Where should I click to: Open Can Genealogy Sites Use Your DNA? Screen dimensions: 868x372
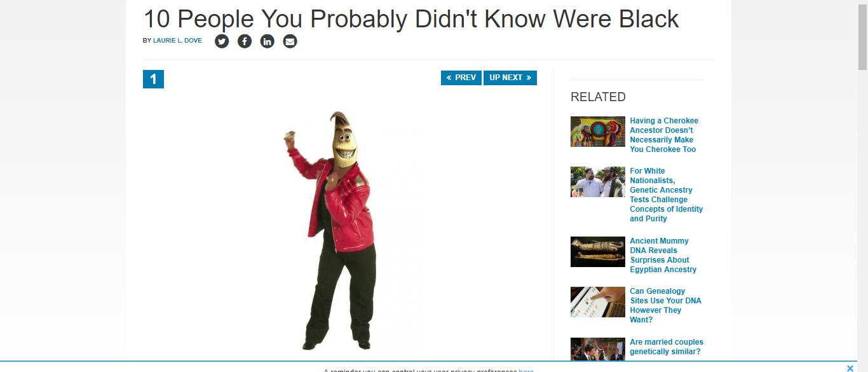click(665, 305)
